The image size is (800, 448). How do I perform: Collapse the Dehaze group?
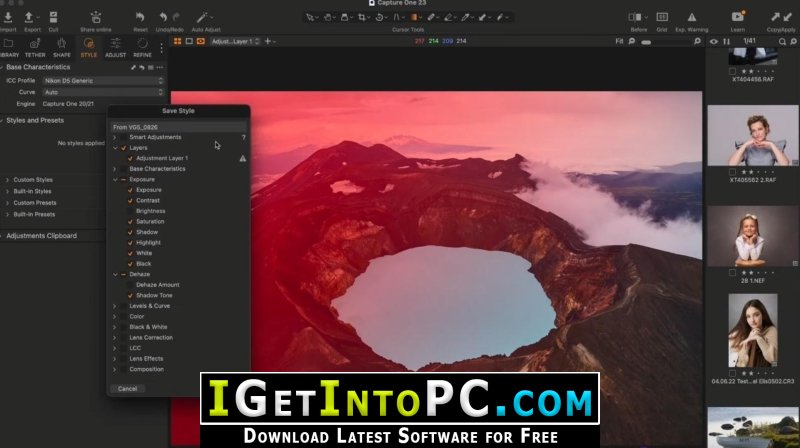(x=115, y=275)
